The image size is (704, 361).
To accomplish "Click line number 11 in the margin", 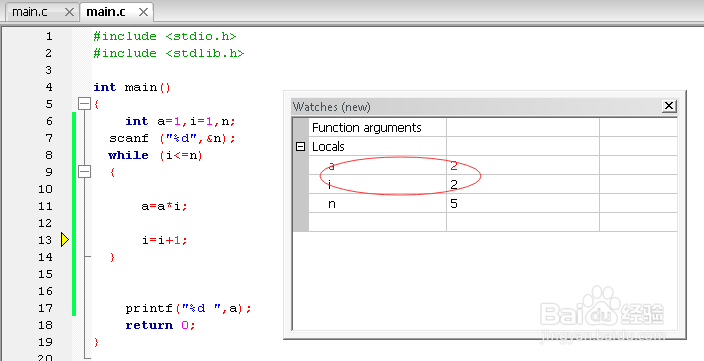I will (x=45, y=206).
